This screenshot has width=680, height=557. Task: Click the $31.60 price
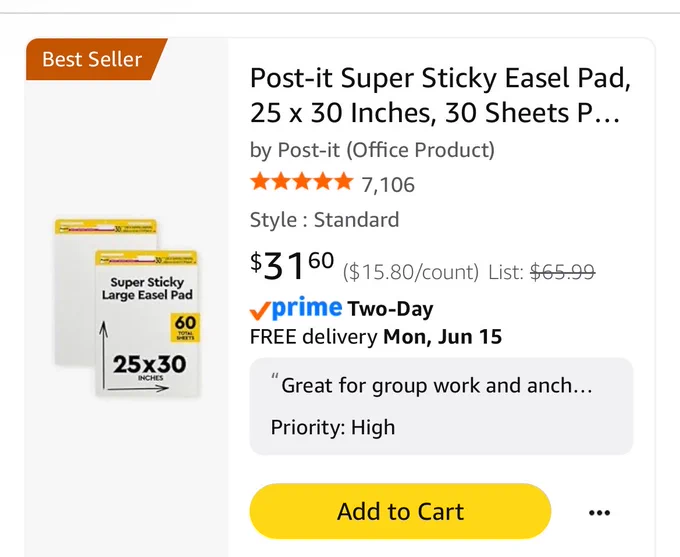[292, 265]
